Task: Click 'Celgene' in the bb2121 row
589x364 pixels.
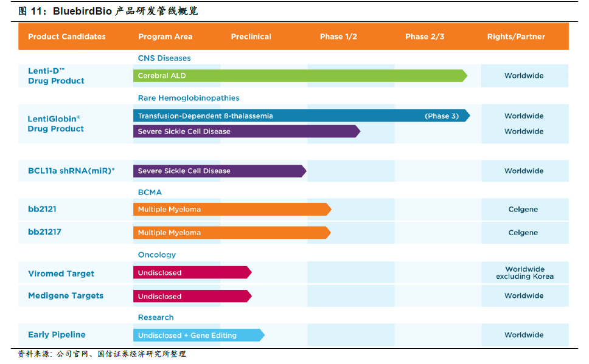Action: 523,210
